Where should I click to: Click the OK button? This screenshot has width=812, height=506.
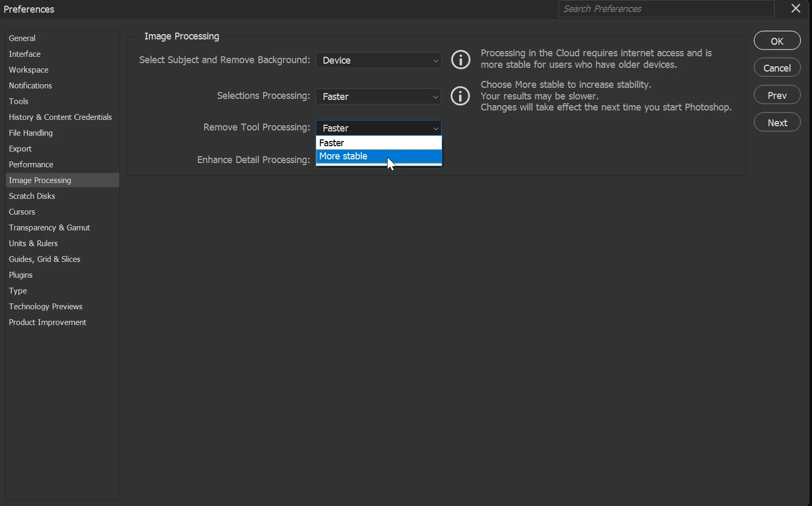(777, 41)
